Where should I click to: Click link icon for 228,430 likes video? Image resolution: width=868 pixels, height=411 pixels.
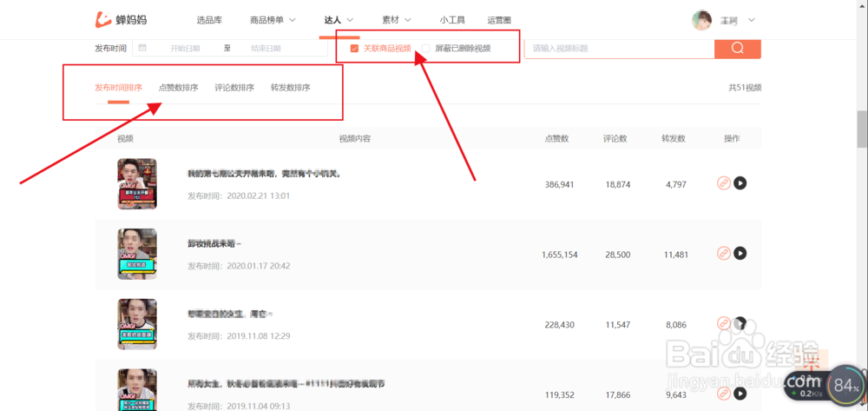click(724, 323)
